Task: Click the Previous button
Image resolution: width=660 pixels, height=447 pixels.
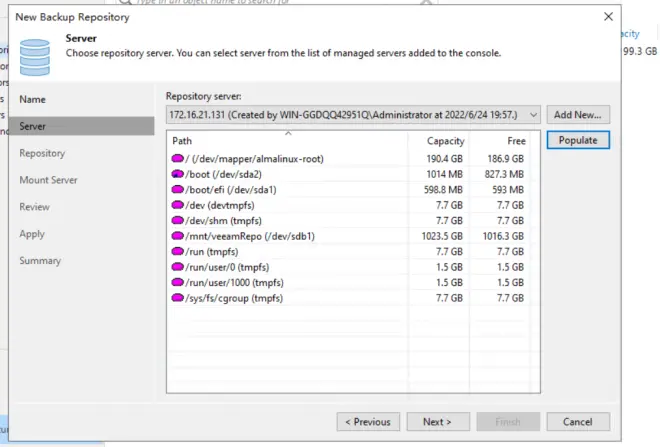Action: coord(368,421)
